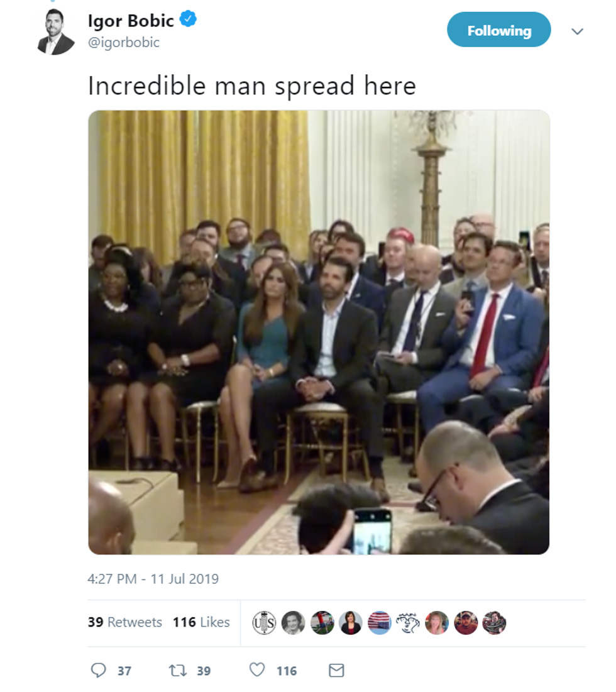
Task: Like the tweet with heart icon
Action: coord(257,670)
